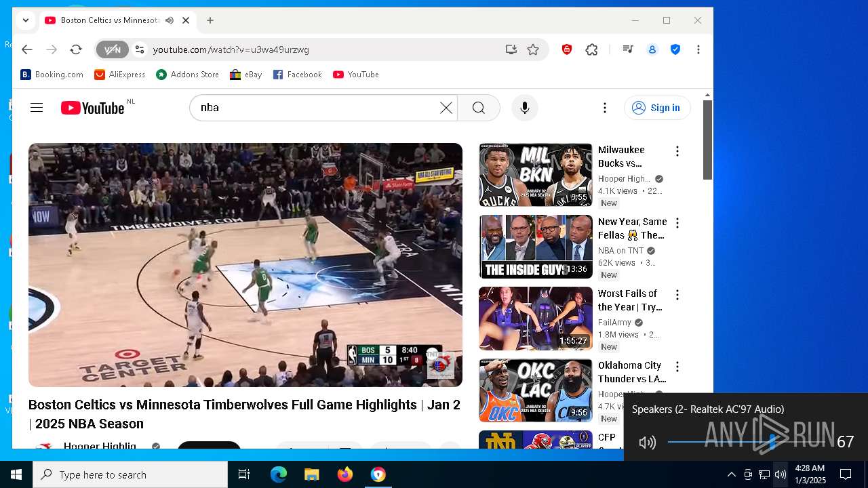The image size is (868, 488).
Task: Open the OKC vs LAC video thumbnail
Action: point(536,390)
